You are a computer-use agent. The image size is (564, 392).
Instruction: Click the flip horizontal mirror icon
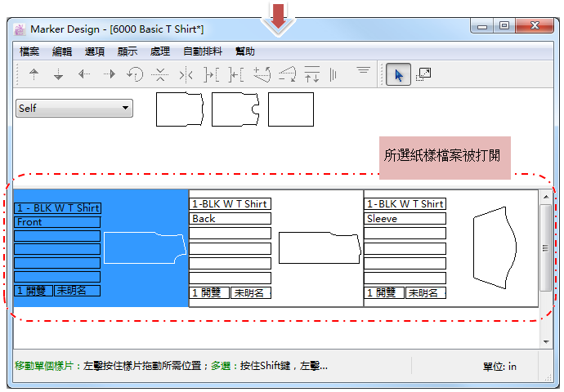[185, 74]
